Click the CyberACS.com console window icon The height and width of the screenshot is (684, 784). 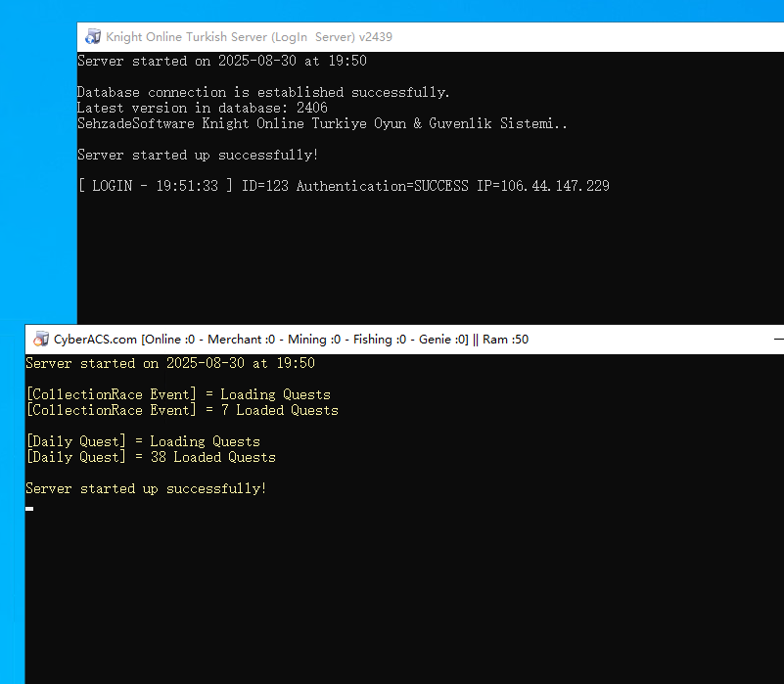click(x=41, y=340)
